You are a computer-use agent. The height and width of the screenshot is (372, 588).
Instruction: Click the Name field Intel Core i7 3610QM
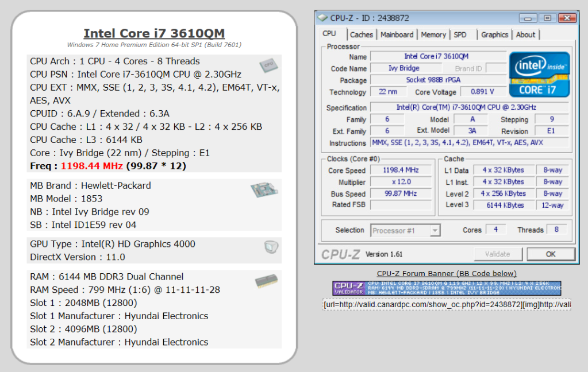(438, 56)
